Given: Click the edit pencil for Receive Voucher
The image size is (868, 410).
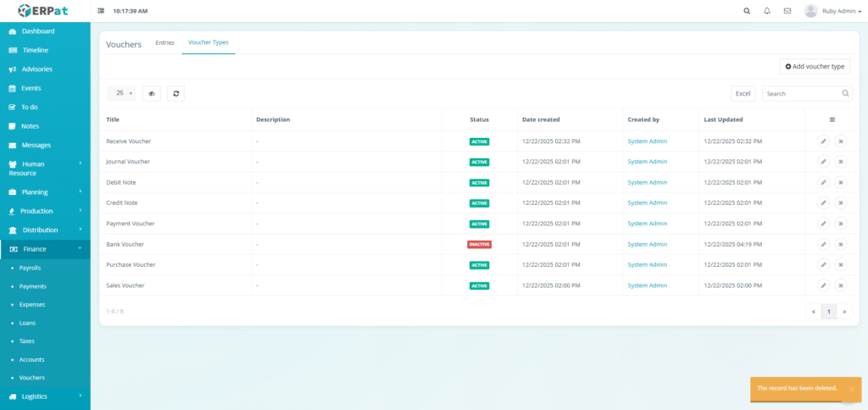Looking at the screenshot, I should click(x=823, y=141).
